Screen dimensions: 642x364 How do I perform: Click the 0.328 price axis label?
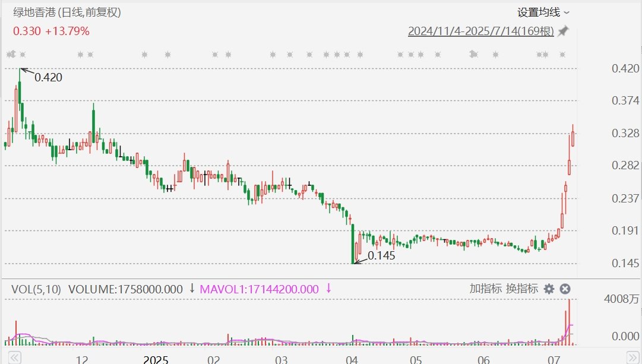point(625,133)
